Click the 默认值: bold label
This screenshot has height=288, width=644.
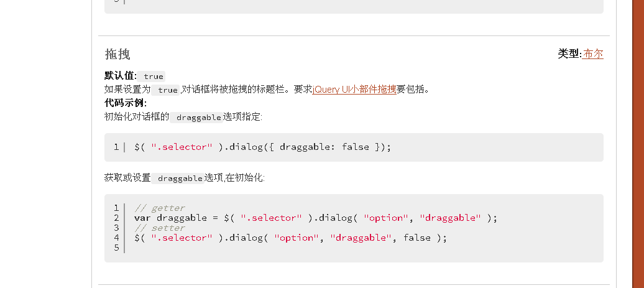click(121, 76)
